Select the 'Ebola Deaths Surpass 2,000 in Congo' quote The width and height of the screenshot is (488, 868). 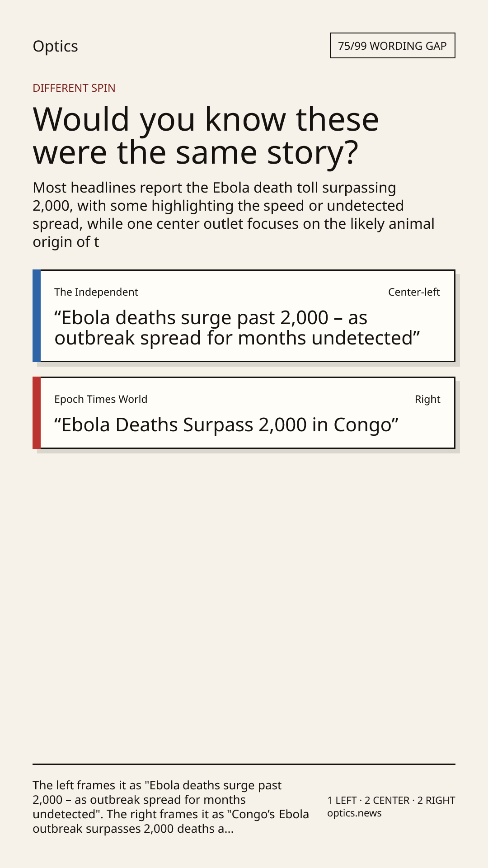[x=226, y=425]
